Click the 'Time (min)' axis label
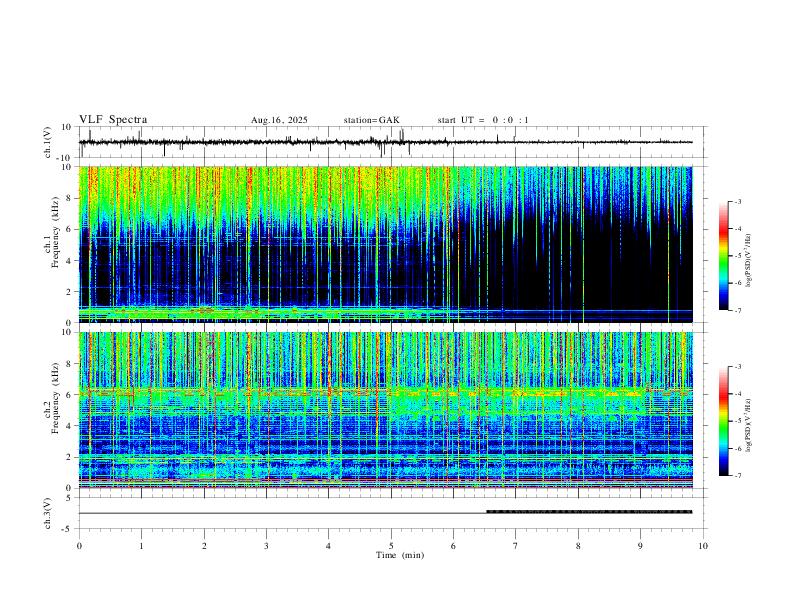The width and height of the screenshot is (792, 612). pyautogui.click(x=400, y=555)
